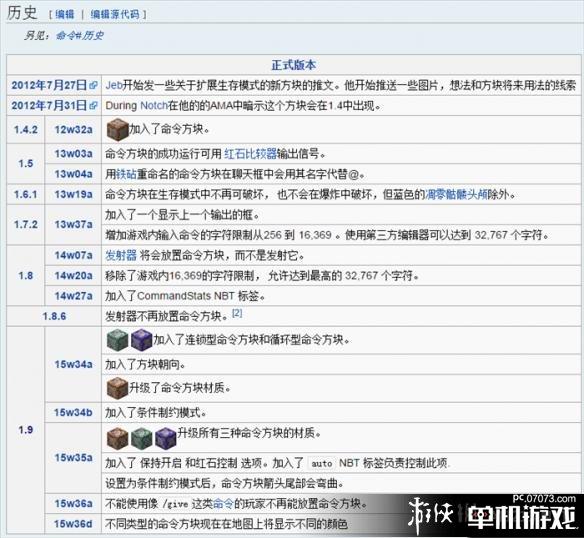
Task: Click the 红石比较器 link
Action: click(250, 154)
